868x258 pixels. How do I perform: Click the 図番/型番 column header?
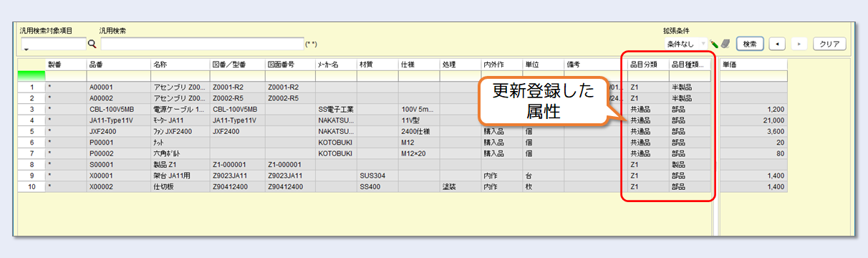click(x=237, y=64)
